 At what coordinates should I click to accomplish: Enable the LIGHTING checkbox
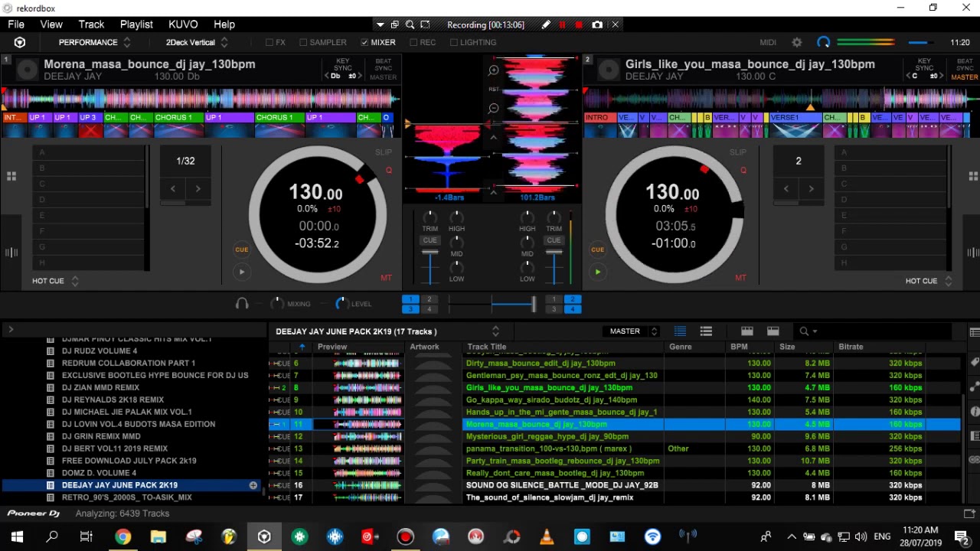454,43
